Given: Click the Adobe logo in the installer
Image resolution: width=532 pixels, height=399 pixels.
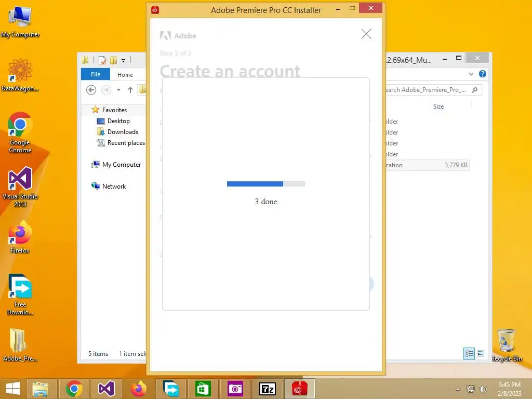Looking at the screenshot, I should point(178,36).
